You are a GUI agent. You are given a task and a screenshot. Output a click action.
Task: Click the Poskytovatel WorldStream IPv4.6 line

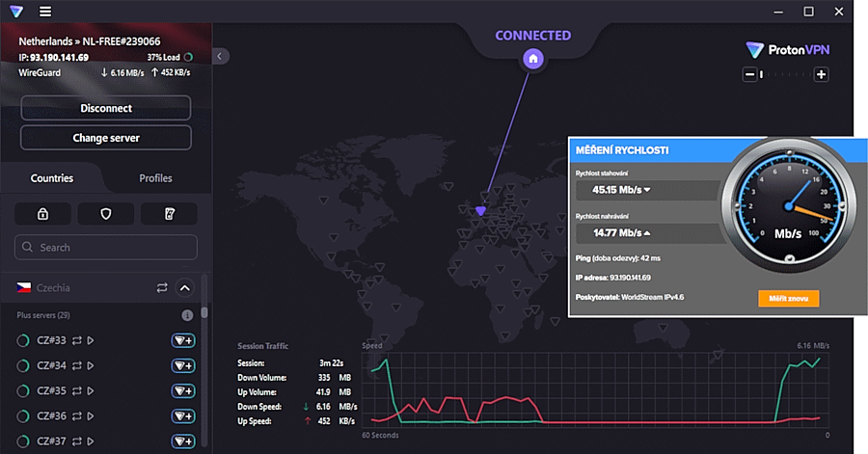coord(630,297)
